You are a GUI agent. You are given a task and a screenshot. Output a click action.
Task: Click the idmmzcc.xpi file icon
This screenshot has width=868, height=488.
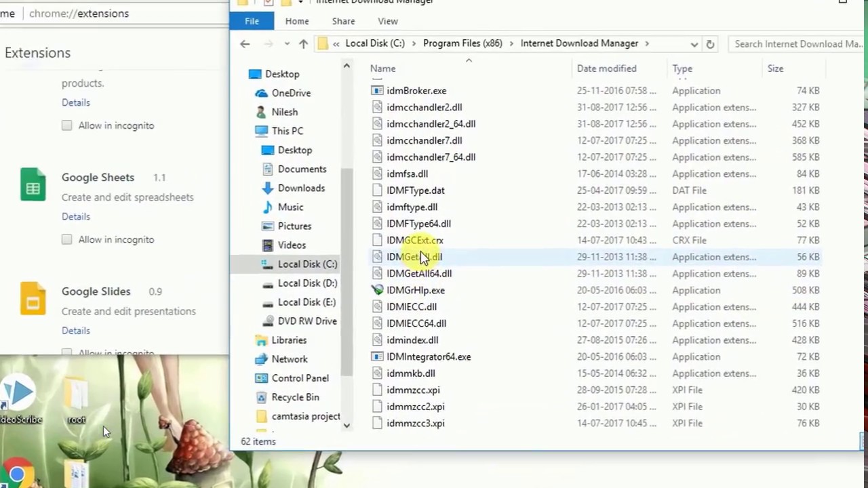[377, 390]
